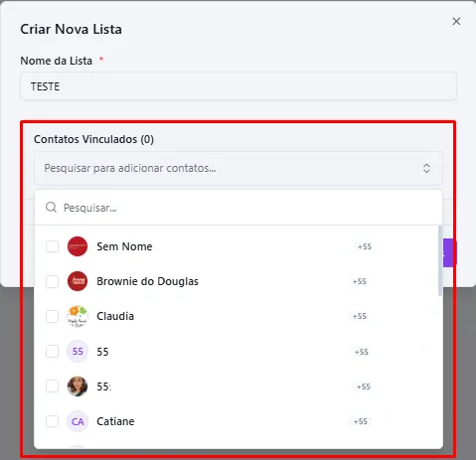Click the purple 55 initials avatar

click(78, 352)
